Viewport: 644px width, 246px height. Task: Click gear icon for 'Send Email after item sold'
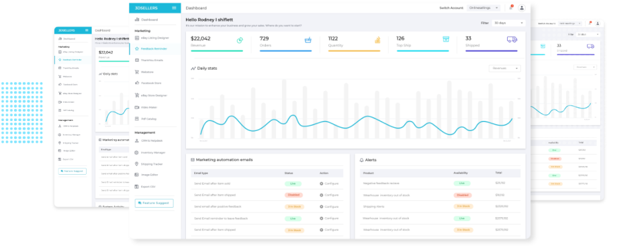click(322, 183)
